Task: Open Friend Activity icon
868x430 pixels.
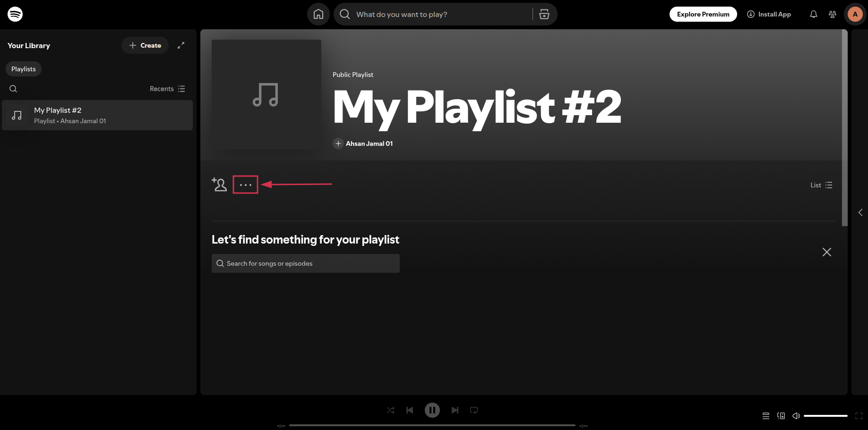Action: pyautogui.click(x=833, y=14)
